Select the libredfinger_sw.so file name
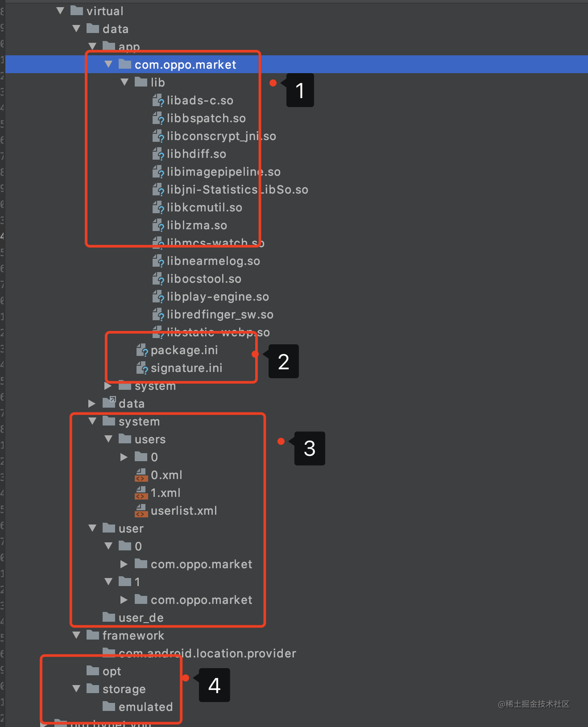 (x=220, y=314)
